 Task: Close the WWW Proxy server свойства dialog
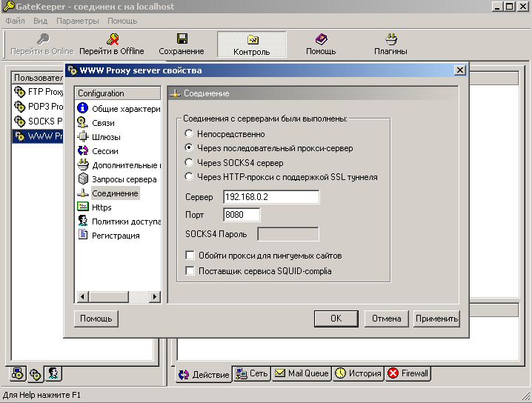tap(459, 70)
